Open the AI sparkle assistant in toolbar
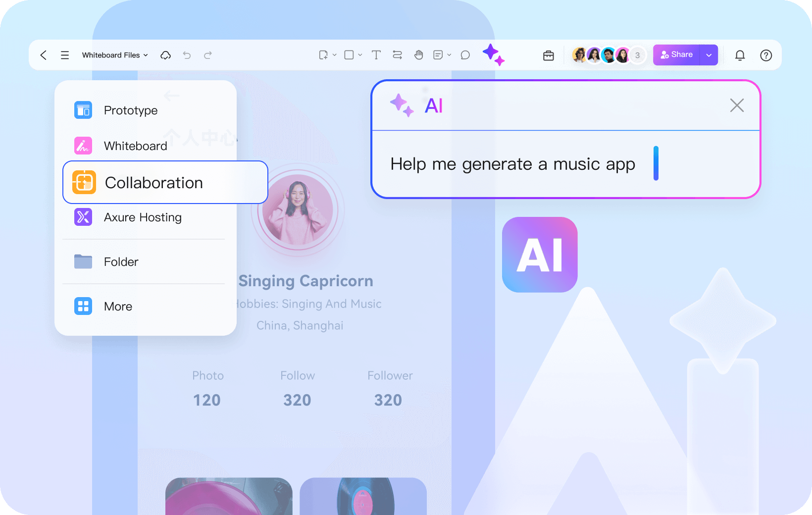The image size is (812, 515). pyautogui.click(x=493, y=54)
